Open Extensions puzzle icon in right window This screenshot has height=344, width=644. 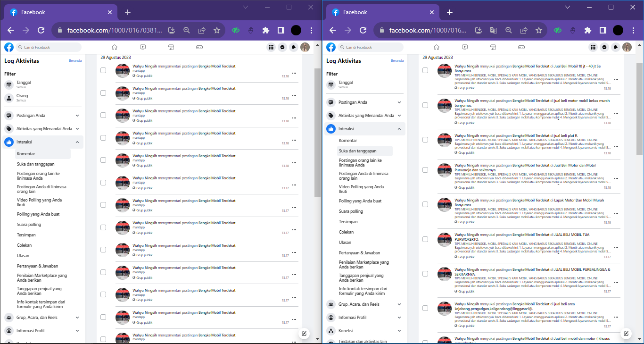point(588,30)
